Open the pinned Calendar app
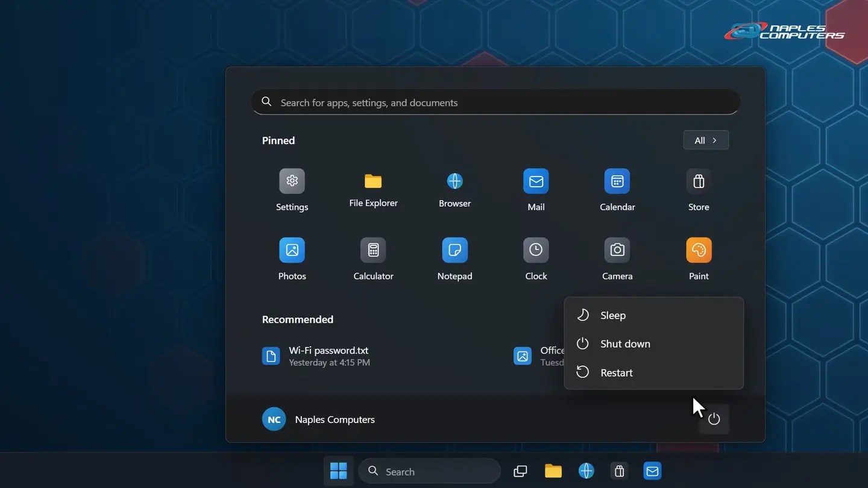 [617, 190]
